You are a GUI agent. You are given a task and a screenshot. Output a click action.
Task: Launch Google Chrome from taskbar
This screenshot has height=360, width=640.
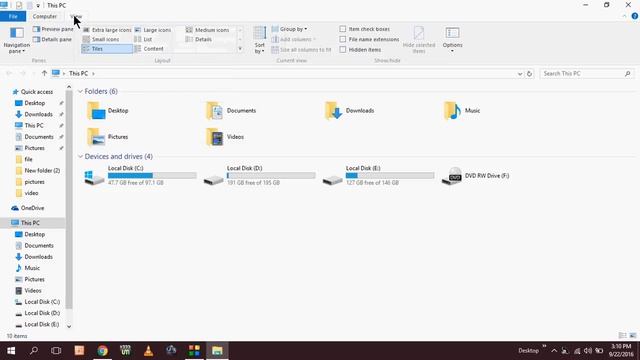(x=102, y=351)
